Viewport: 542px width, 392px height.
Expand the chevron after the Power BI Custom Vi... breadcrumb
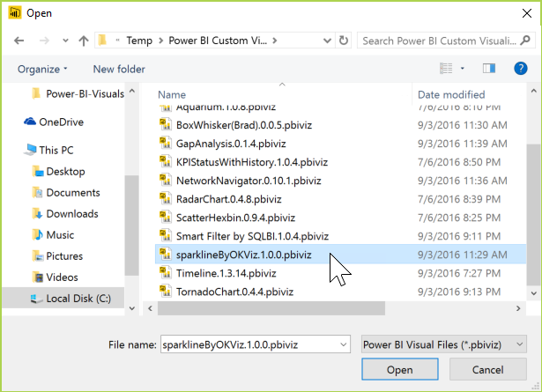click(x=275, y=41)
